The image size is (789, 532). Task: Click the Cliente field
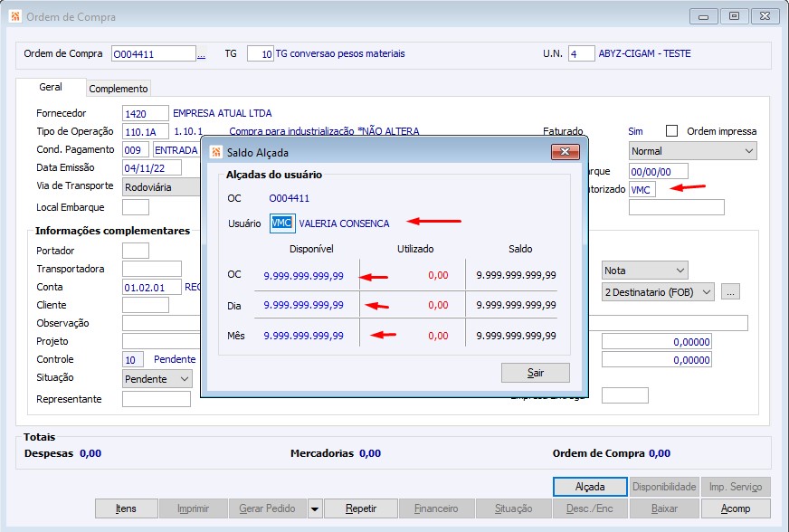coord(146,305)
